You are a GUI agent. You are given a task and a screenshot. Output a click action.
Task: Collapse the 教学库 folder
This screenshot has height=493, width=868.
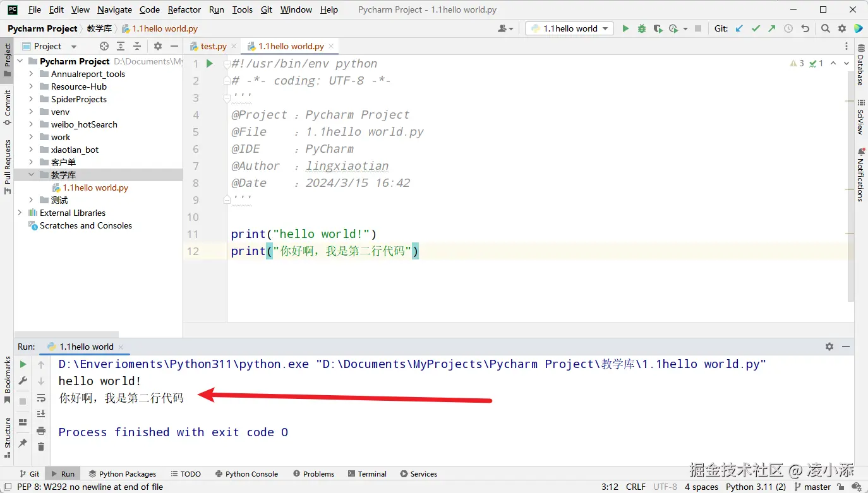click(31, 175)
